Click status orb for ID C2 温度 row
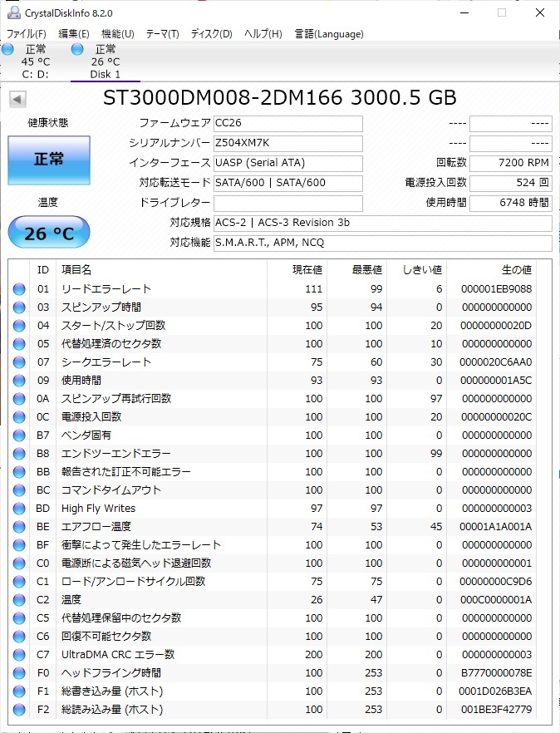This screenshot has width=560, height=733. pos(19,600)
